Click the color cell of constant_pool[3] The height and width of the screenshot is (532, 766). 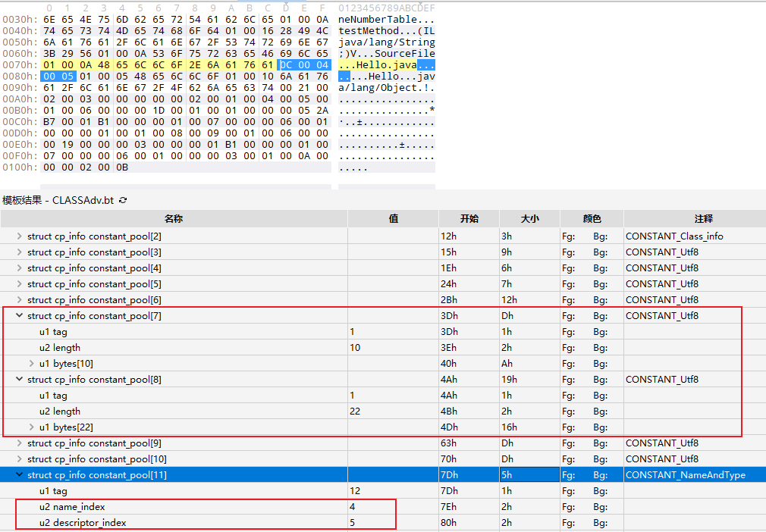(x=592, y=252)
